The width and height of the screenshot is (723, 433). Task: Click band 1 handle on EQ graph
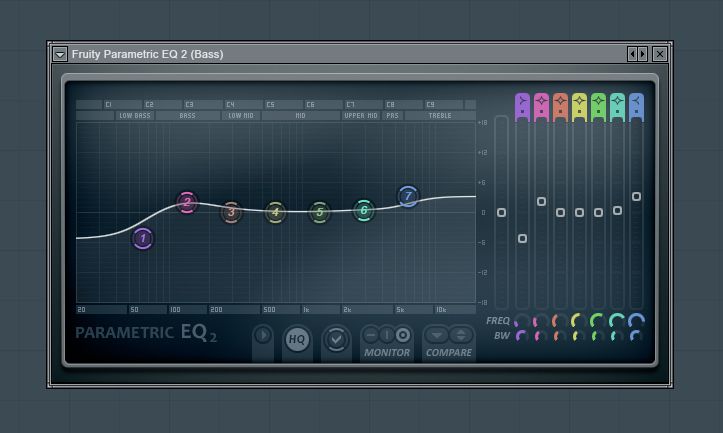(143, 238)
